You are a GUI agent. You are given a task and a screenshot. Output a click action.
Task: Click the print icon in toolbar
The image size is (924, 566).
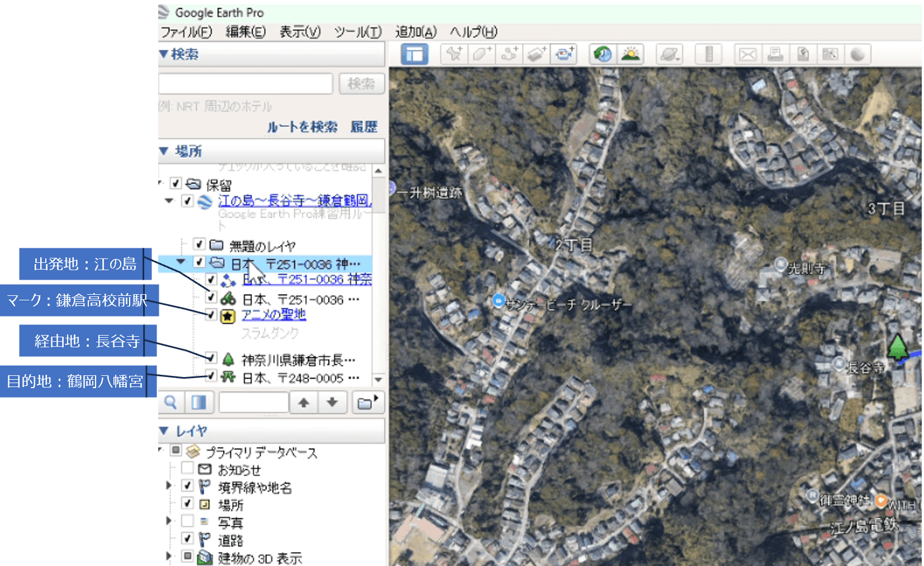[x=775, y=54]
